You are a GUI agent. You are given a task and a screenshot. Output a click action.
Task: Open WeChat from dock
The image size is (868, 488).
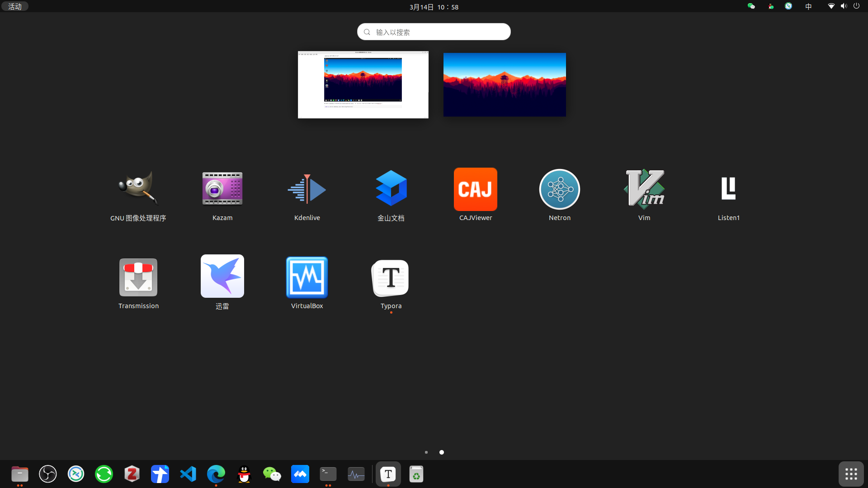(272, 474)
